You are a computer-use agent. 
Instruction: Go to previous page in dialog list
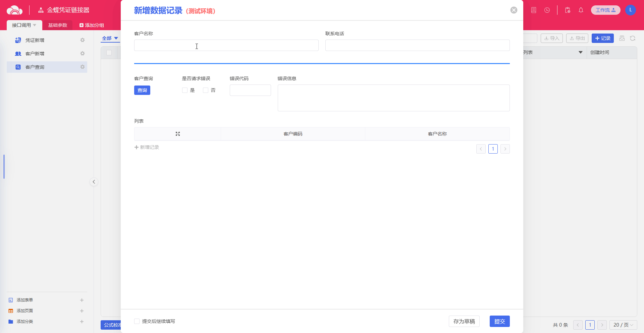(x=481, y=149)
